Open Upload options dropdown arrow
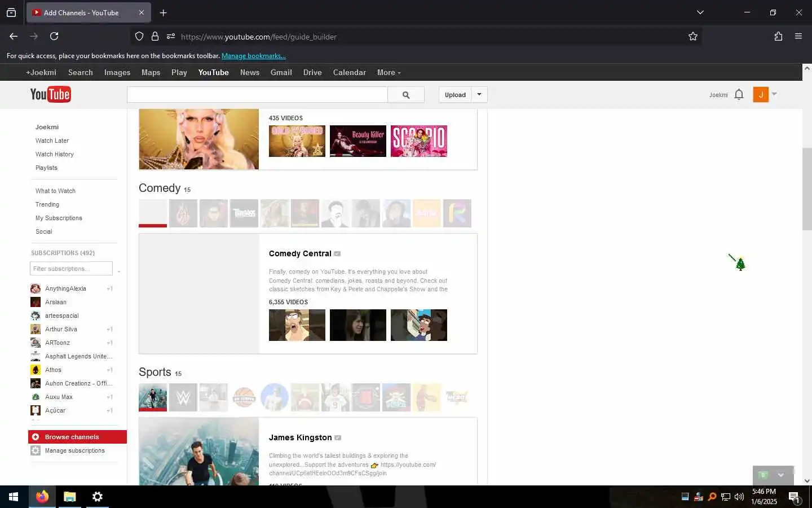Screen dimensions: 812x508 click(479, 95)
